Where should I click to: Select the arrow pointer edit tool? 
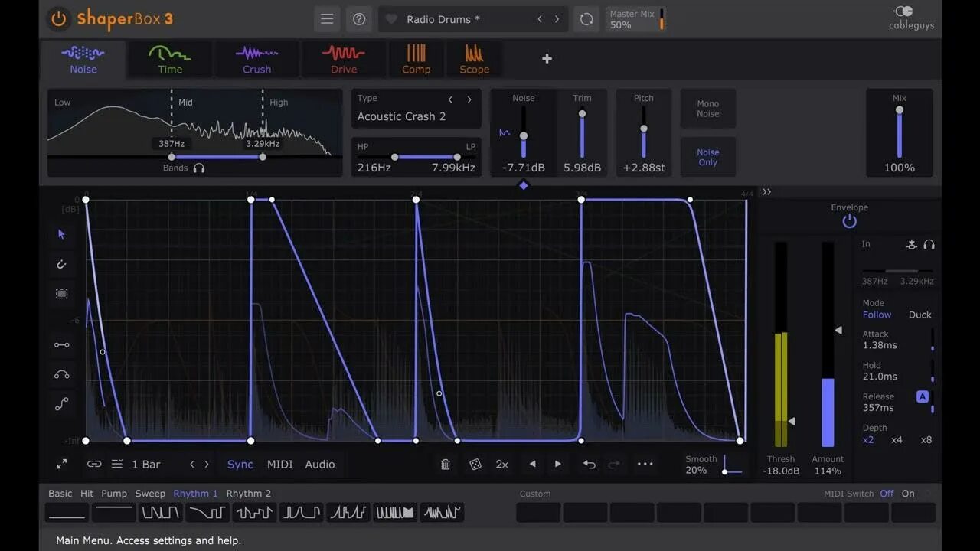point(62,234)
